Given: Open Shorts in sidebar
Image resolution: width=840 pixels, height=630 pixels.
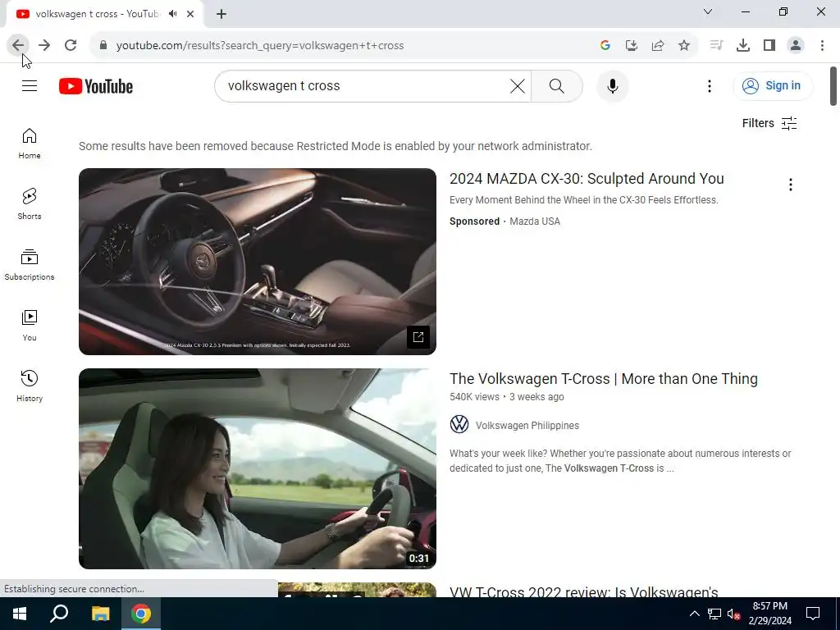Looking at the screenshot, I should tap(30, 204).
